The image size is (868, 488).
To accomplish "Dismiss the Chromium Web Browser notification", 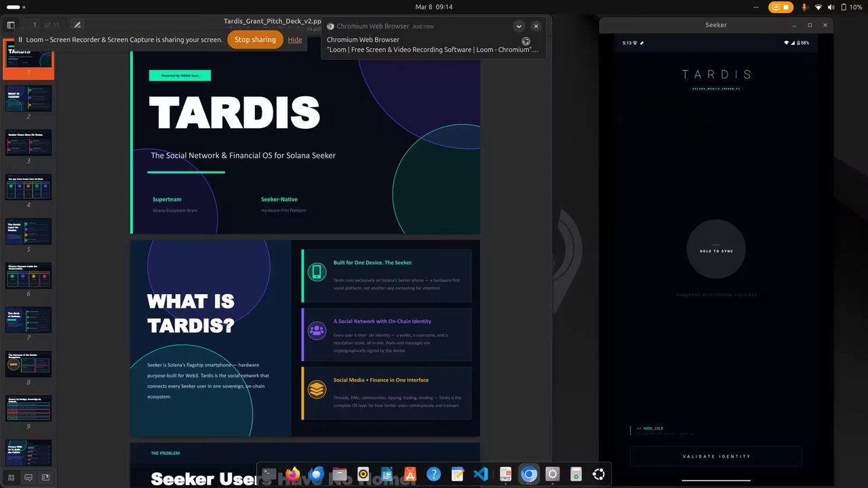I will pos(536,26).
